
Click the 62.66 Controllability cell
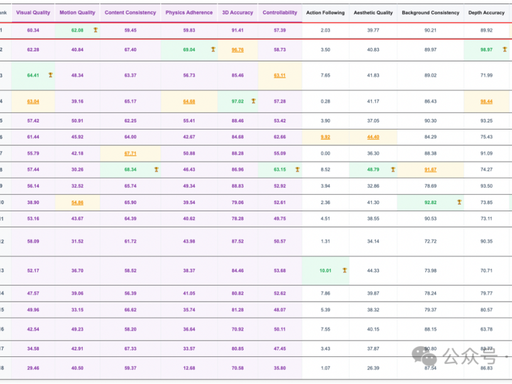pyautogui.click(x=280, y=137)
